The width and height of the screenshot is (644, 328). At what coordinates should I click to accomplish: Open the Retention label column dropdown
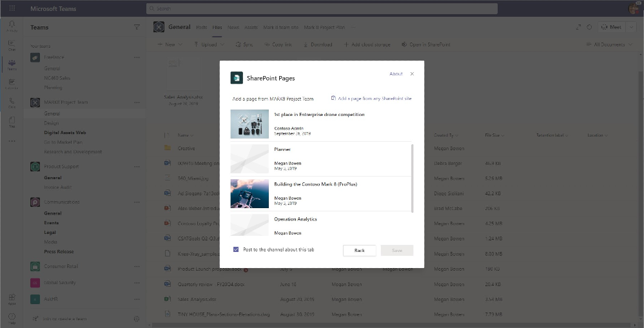(552, 135)
